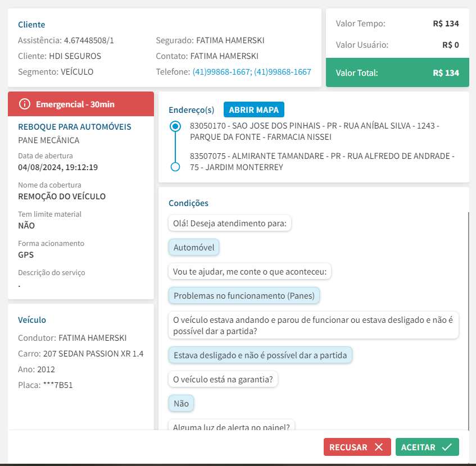Click the info icon in Emergencial banner
This screenshot has width=476, height=466.
[24, 104]
